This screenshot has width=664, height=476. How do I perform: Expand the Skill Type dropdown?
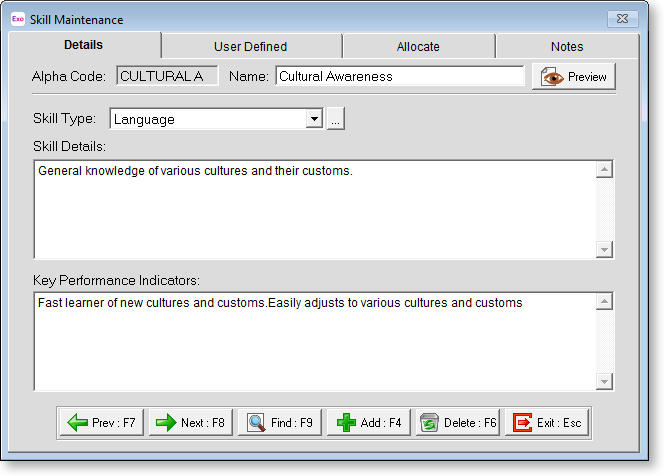click(x=314, y=119)
